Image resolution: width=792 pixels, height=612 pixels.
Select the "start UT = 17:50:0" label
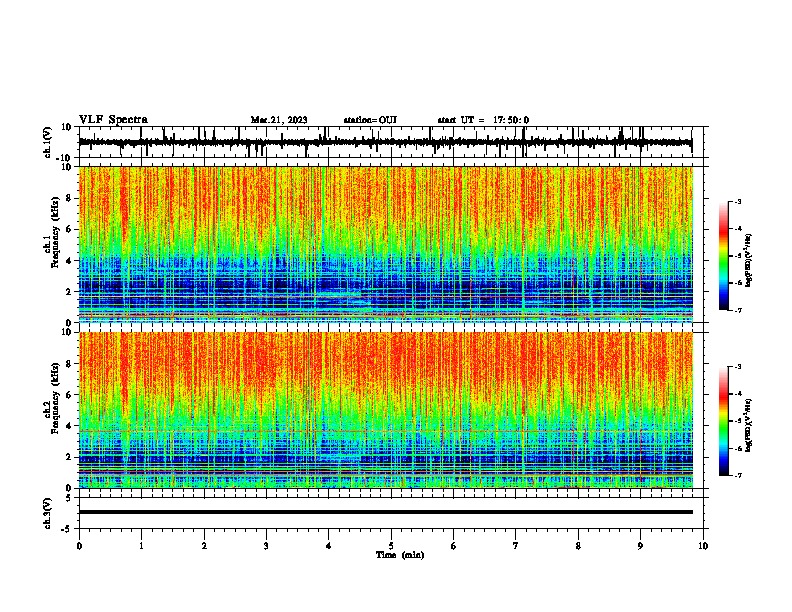[x=483, y=120]
